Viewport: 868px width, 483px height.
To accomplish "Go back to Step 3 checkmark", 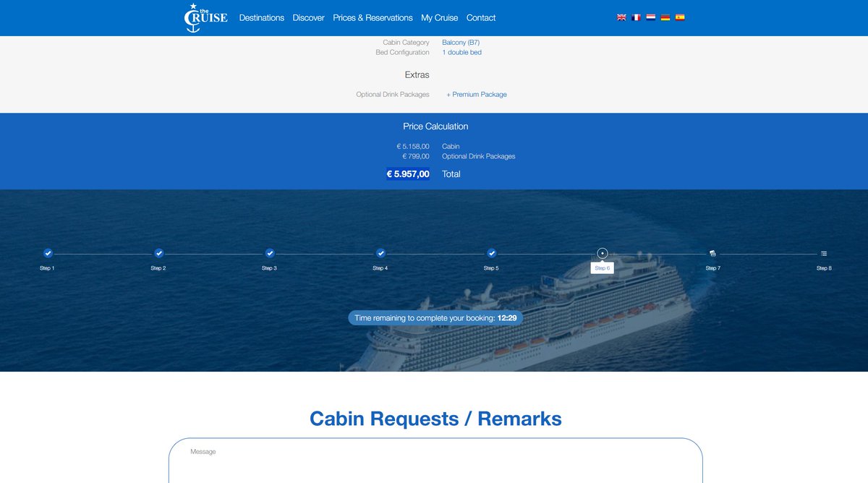I will 270,253.
